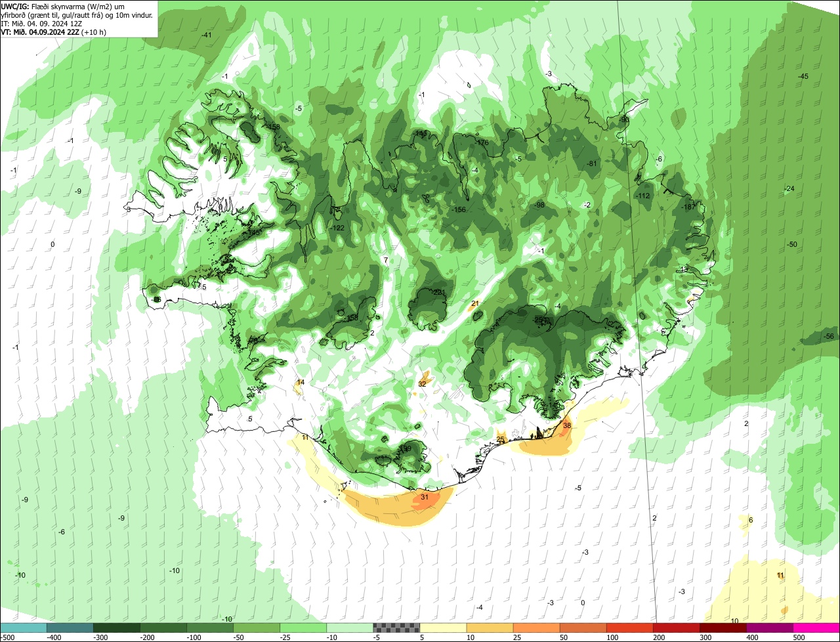The image size is (840, 642).
Task: Click the legend swatch between -50 and -25
Action: tap(257, 628)
